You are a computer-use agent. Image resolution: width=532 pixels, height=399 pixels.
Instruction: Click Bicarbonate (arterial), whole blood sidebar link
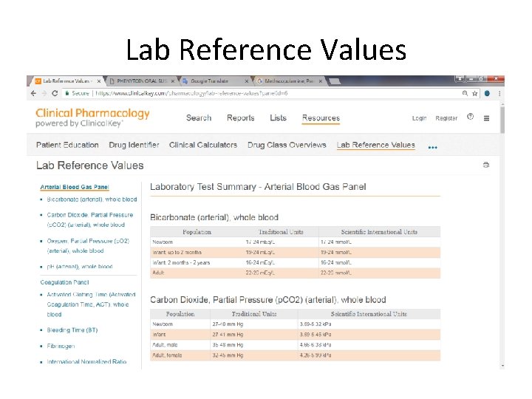(92, 199)
